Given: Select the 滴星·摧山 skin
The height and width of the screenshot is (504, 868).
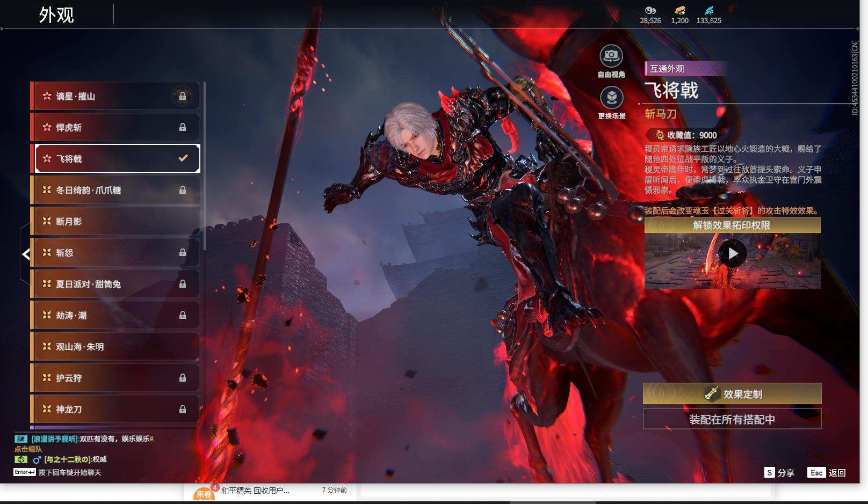Looking at the screenshot, I should (115, 96).
